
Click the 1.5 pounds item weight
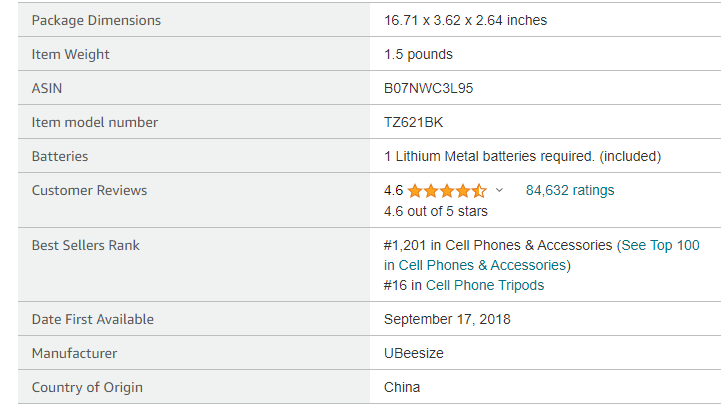418,54
